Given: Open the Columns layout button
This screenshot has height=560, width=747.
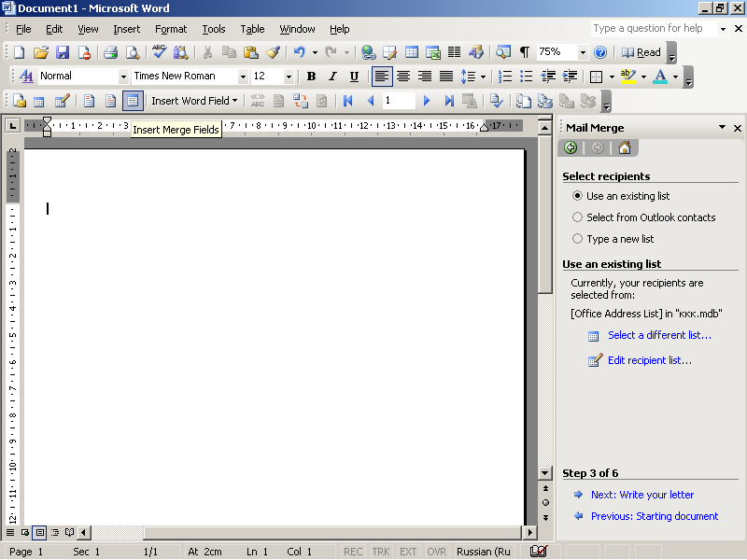Looking at the screenshot, I should coord(455,52).
